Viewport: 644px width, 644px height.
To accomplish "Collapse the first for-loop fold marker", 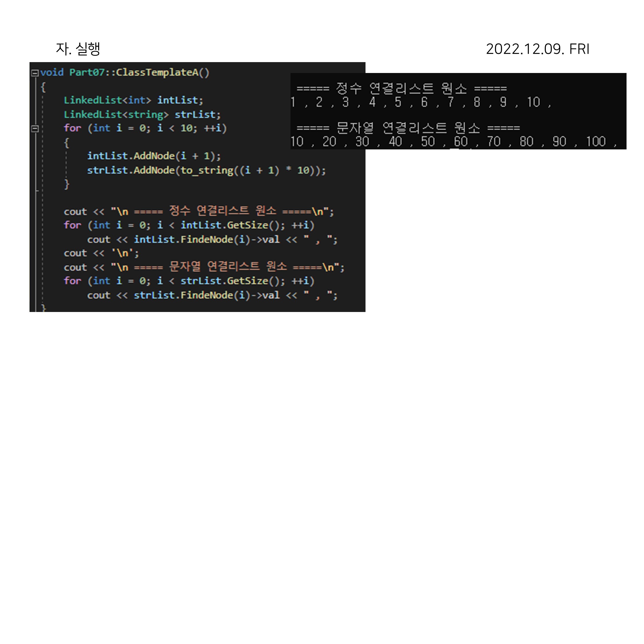I will click(35, 128).
